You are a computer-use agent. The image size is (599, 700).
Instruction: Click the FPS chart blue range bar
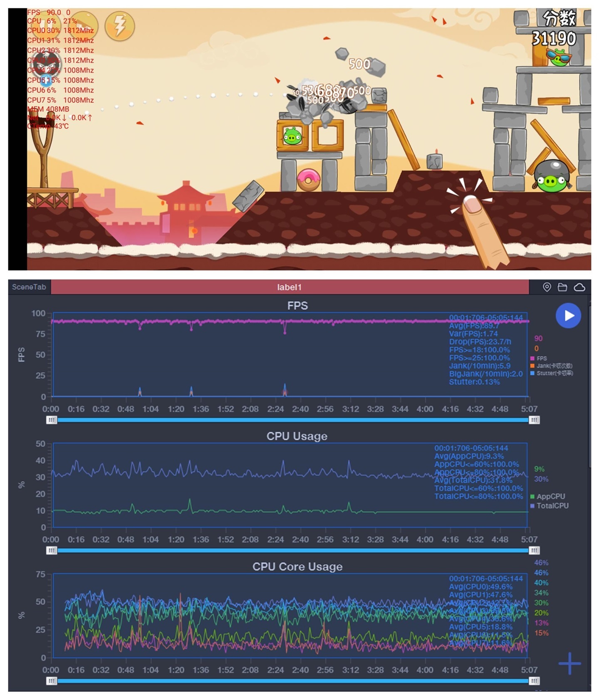(293, 420)
